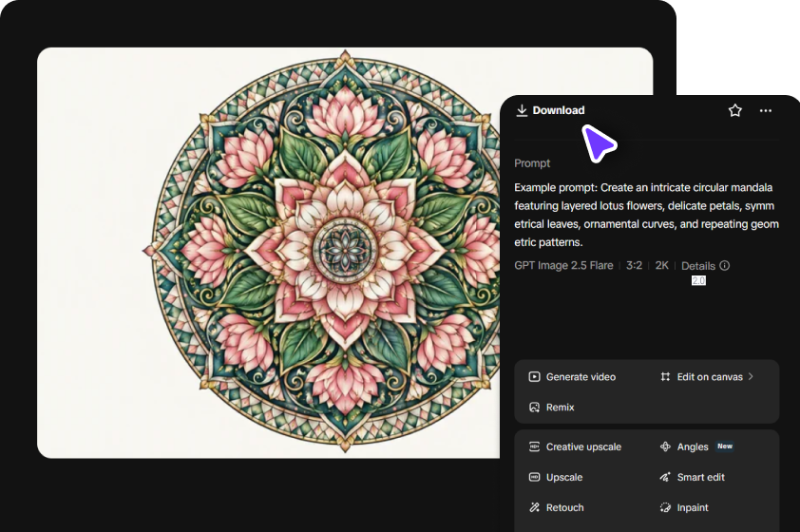800x532 pixels.
Task: Open Edit on canvas
Action: [x=707, y=377]
